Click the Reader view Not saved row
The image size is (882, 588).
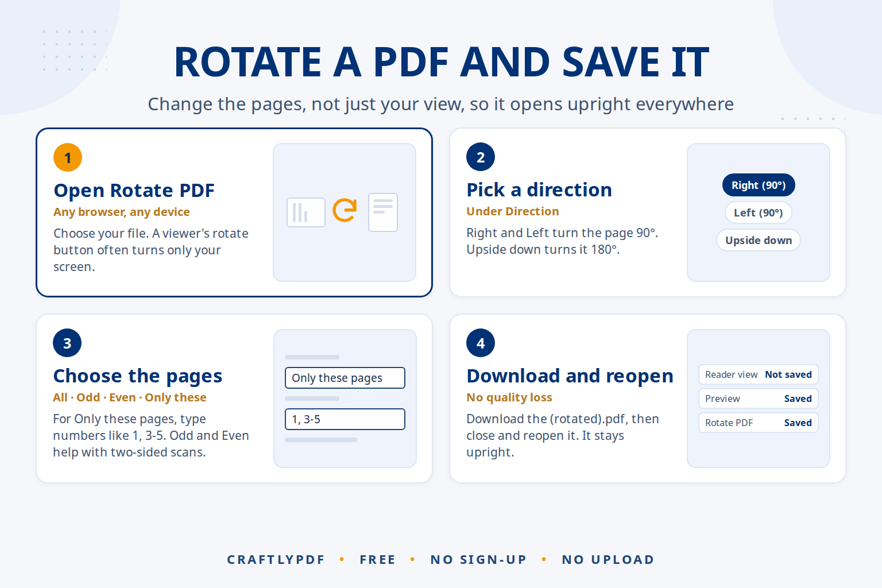click(x=759, y=374)
